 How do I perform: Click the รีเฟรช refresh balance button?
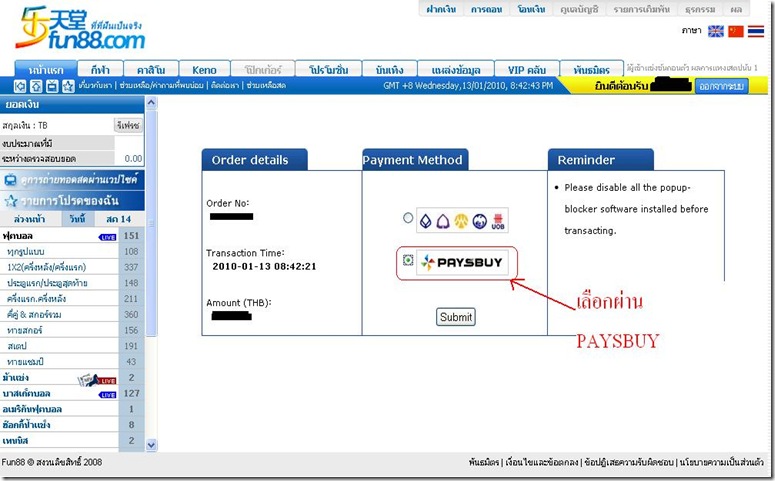tap(128, 126)
